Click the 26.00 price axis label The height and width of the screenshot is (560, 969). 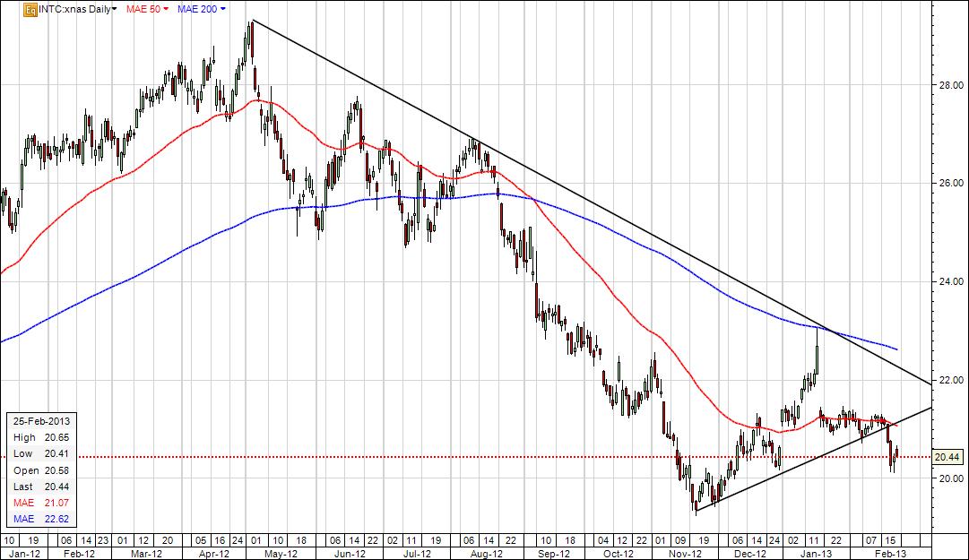[950, 184]
